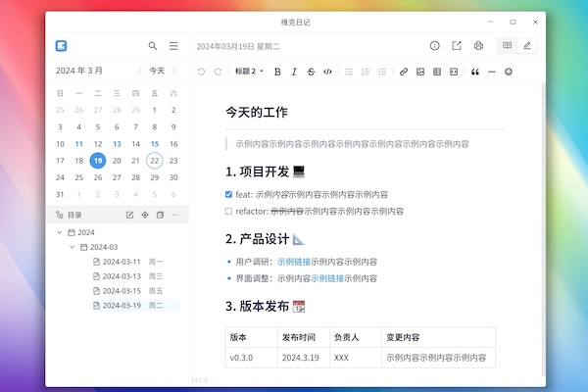Insert a hyperlink using the link icon
Screen dimensions: 588x392
[404, 72]
